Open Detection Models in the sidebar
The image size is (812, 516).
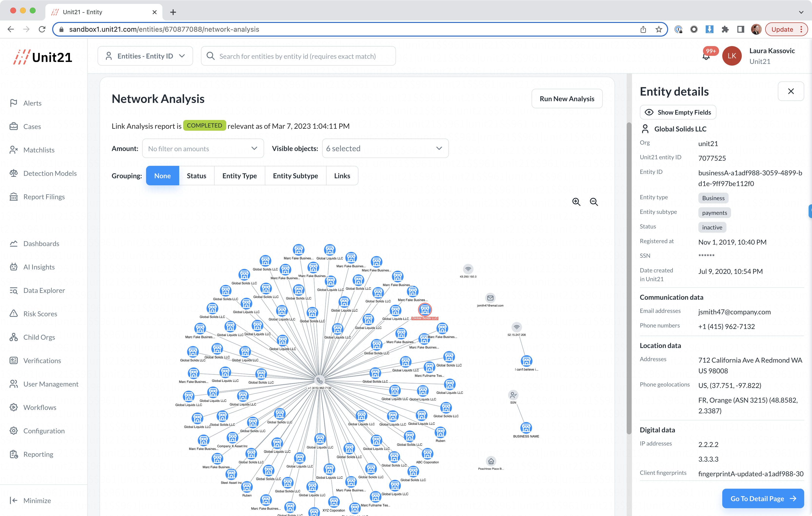[50, 173]
